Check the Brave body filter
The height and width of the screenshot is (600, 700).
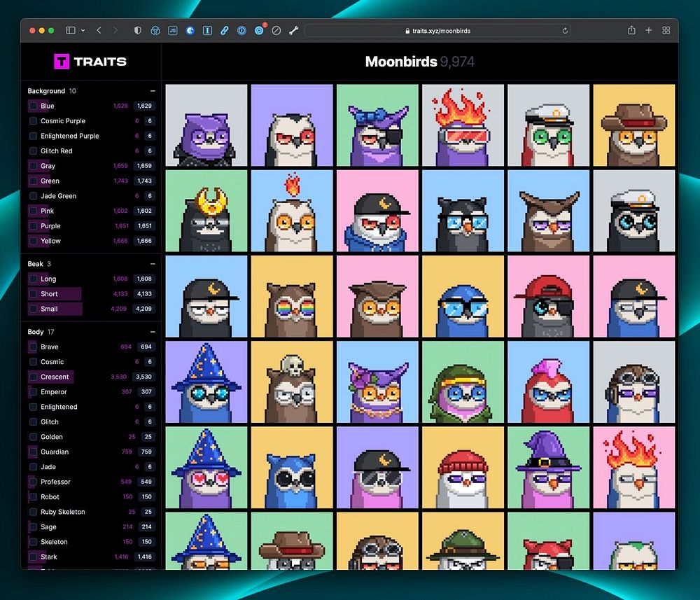pyautogui.click(x=33, y=347)
